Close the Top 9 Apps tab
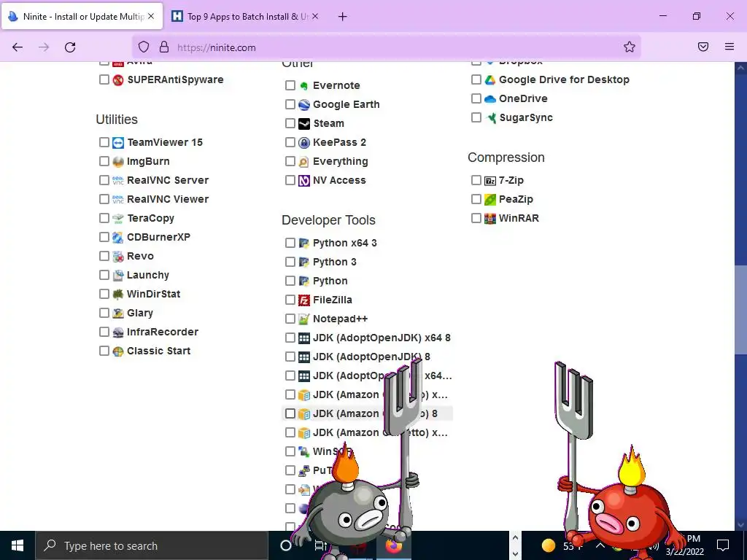This screenshot has height=560, width=747. click(x=315, y=16)
